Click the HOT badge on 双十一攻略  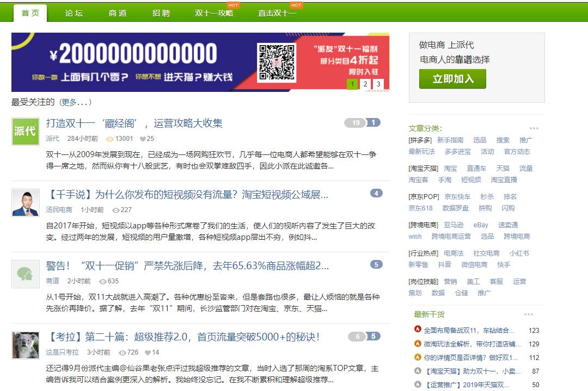pos(235,5)
